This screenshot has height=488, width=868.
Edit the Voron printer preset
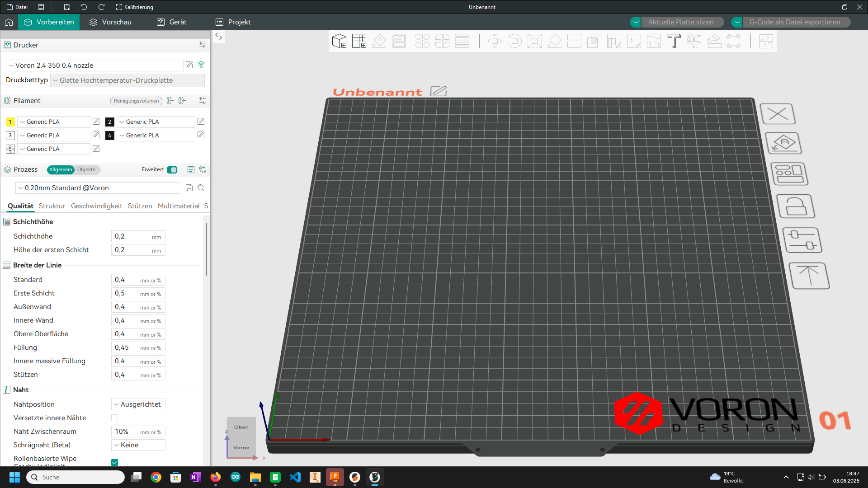(189, 65)
